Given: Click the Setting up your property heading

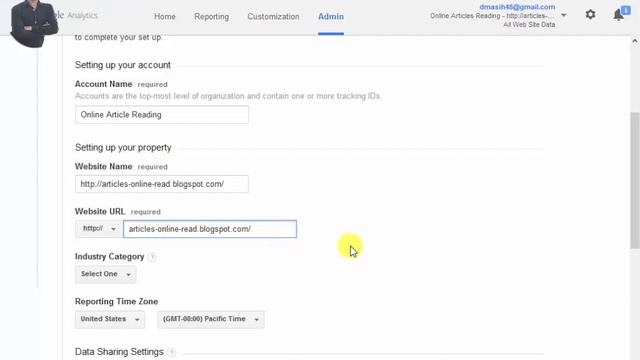Looking at the screenshot, I should (123, 148).
